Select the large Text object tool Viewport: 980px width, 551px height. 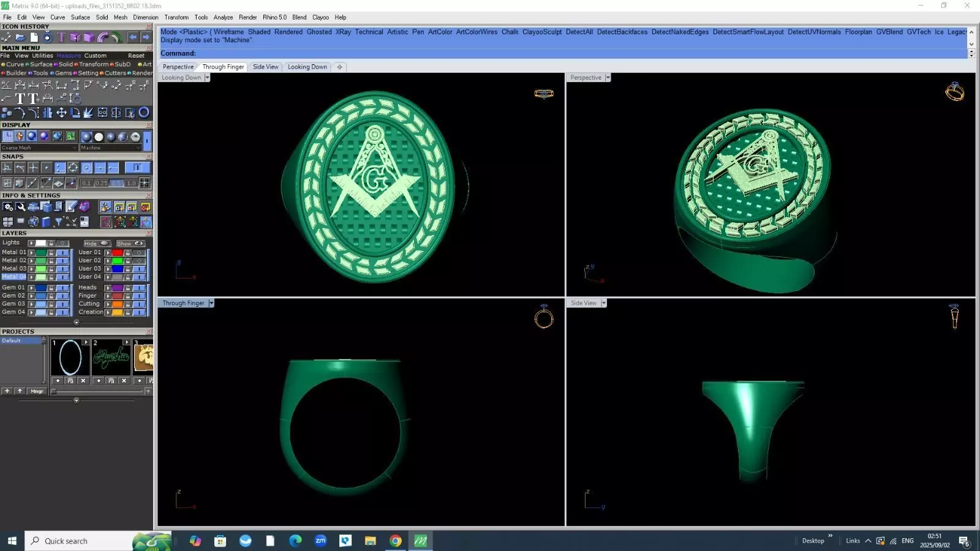tap(20, 99)
